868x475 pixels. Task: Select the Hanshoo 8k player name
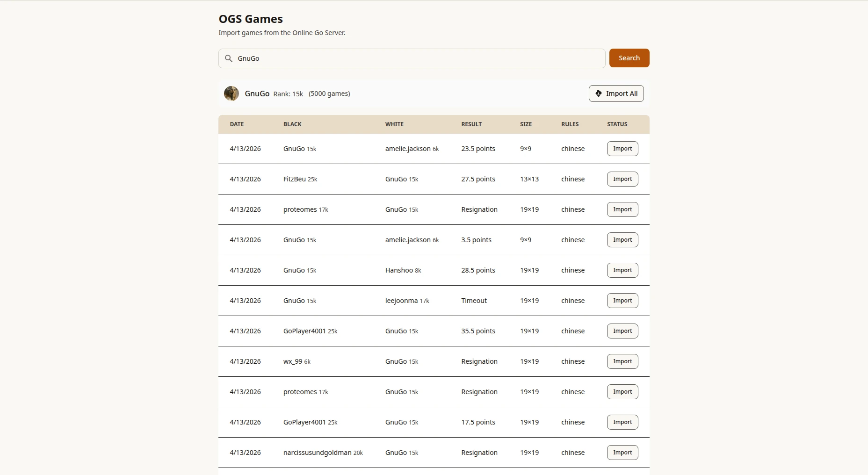(x=403, y=270)
